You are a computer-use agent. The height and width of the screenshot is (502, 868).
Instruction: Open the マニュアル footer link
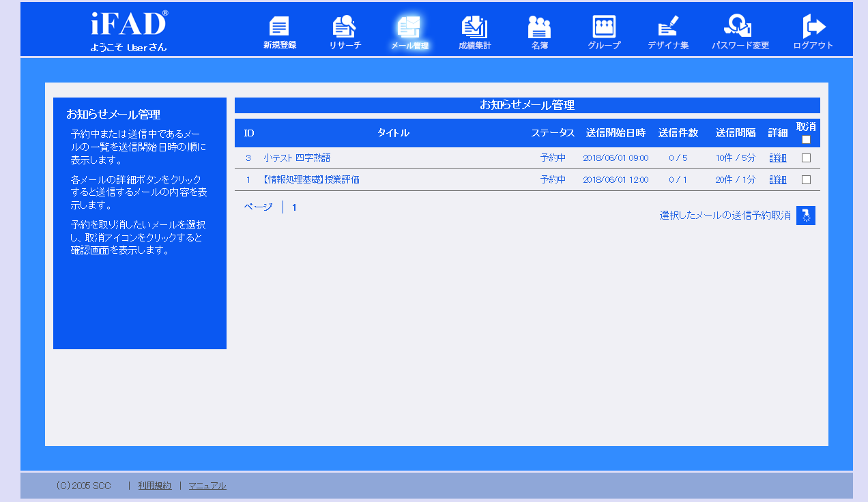pyautogui.click(x=207, y=486)
